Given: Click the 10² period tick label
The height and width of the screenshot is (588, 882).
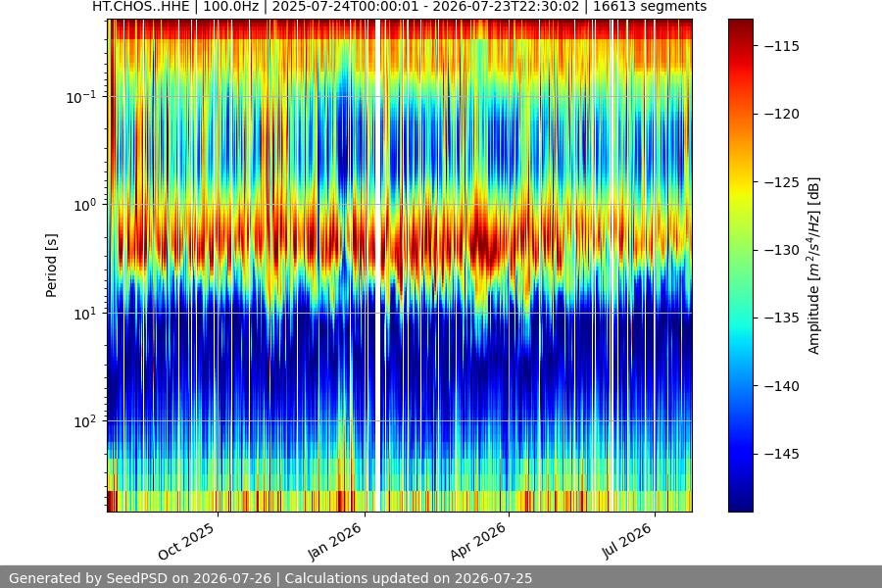Looking at the screenshot, I should (x=85, y=421).
